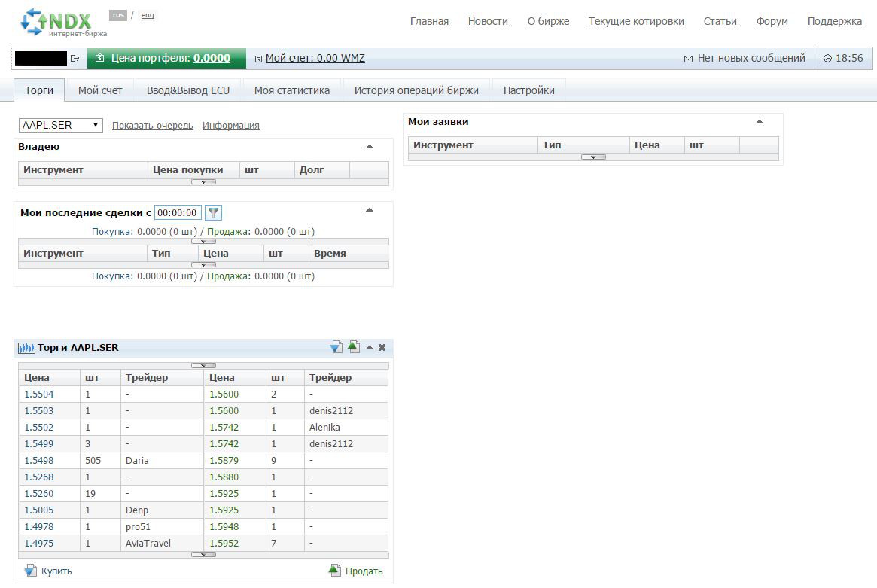Viewport: 877px width, 588px height.
Task: Switch language to eng
Action: 148,15
